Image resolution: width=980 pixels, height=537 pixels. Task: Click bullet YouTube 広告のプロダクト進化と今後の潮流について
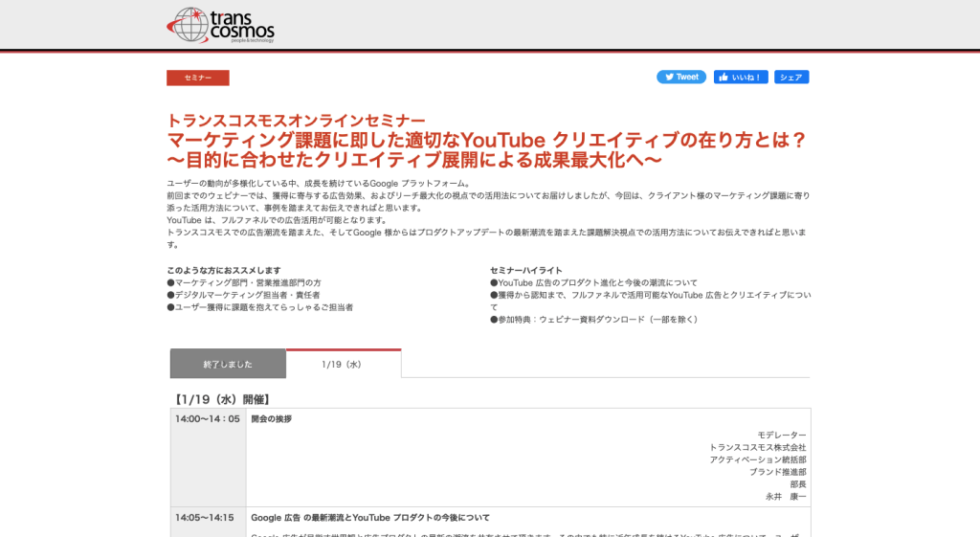coord(593,282)
